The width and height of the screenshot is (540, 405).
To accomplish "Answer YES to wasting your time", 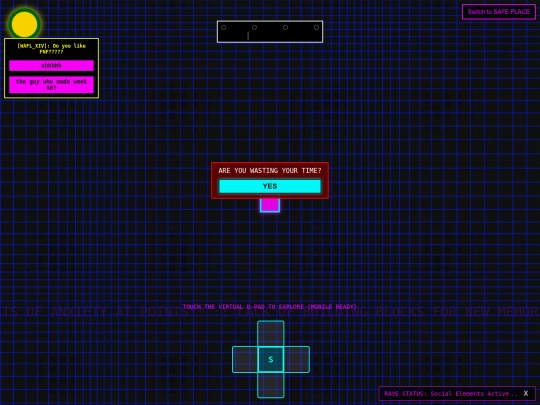I will point(270,186).
